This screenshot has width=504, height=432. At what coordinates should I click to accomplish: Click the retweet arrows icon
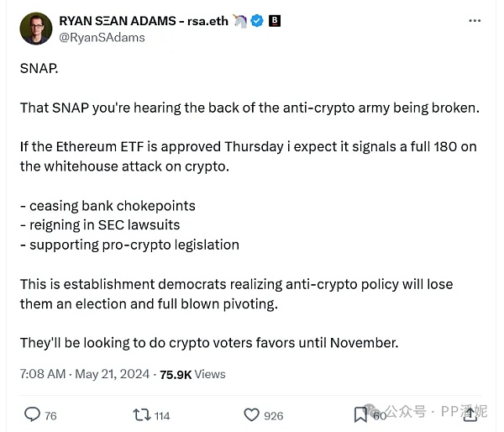142,414
